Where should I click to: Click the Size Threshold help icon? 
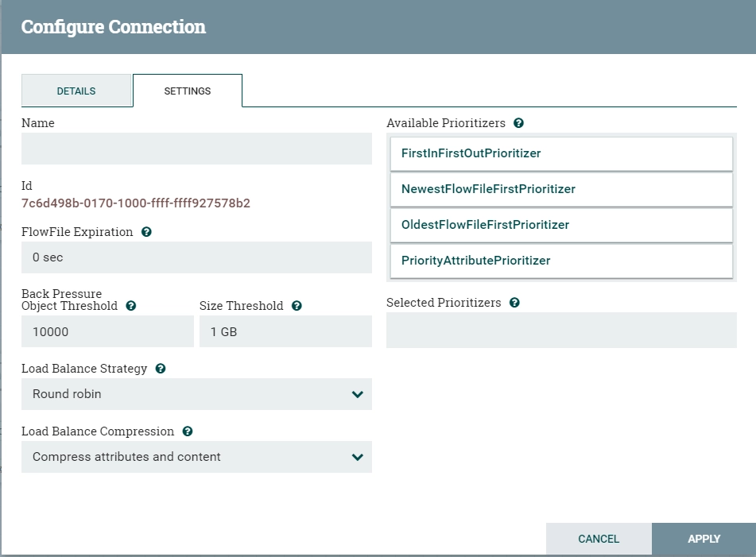tap(297, 306)
